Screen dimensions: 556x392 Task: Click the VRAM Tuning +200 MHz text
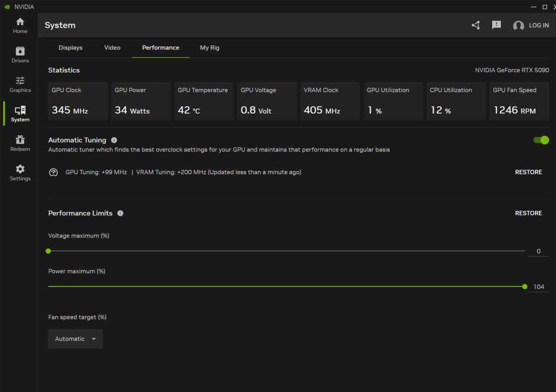[171, 172]
